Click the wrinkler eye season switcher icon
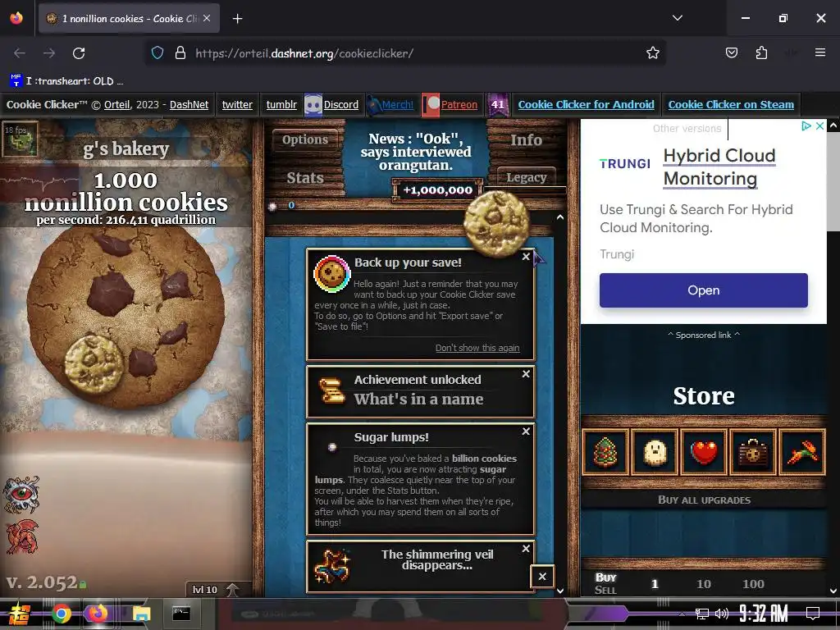This screenshot has height=630, width=840. (x=22, y=494)
